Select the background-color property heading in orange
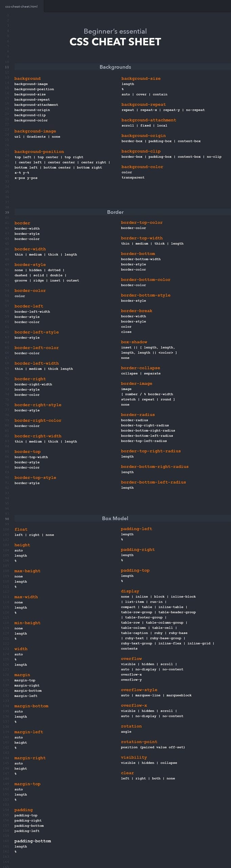Viewport: 231px width, 868px height. [142, 167]
